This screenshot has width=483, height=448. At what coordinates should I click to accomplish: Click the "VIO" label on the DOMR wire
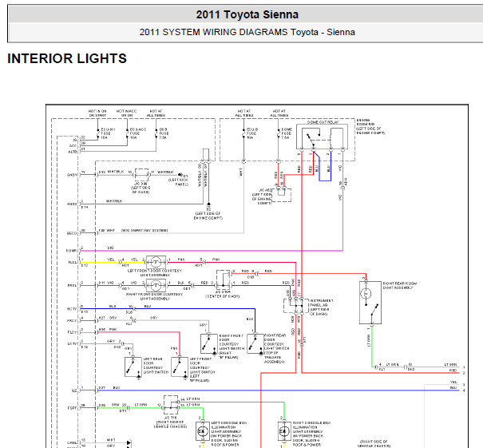tap(110, 248)
